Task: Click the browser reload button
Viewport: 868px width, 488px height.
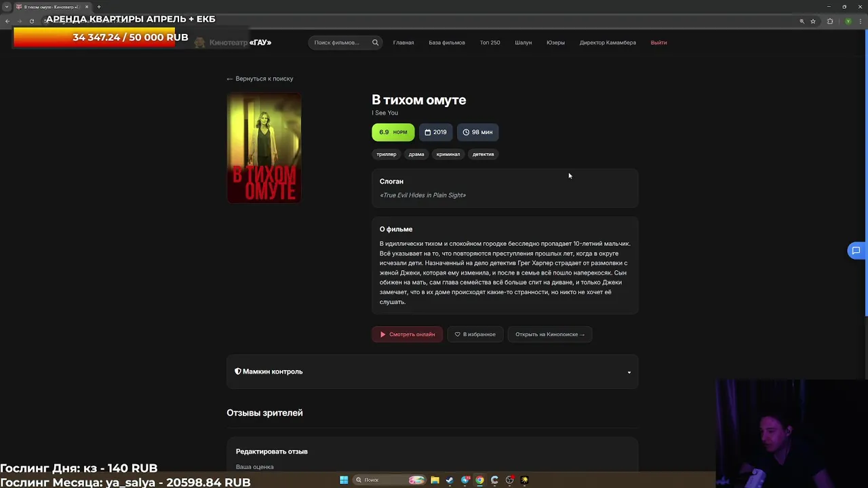Action: click(31, 21)
